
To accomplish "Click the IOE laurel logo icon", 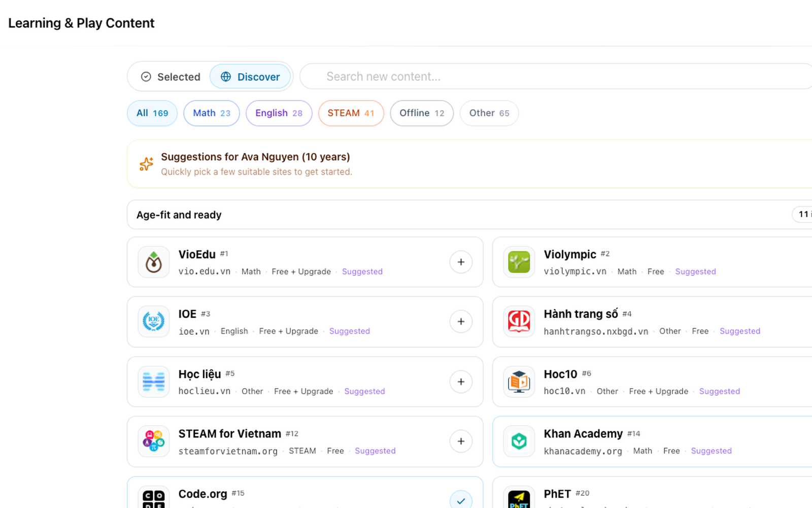I will 154,322.
